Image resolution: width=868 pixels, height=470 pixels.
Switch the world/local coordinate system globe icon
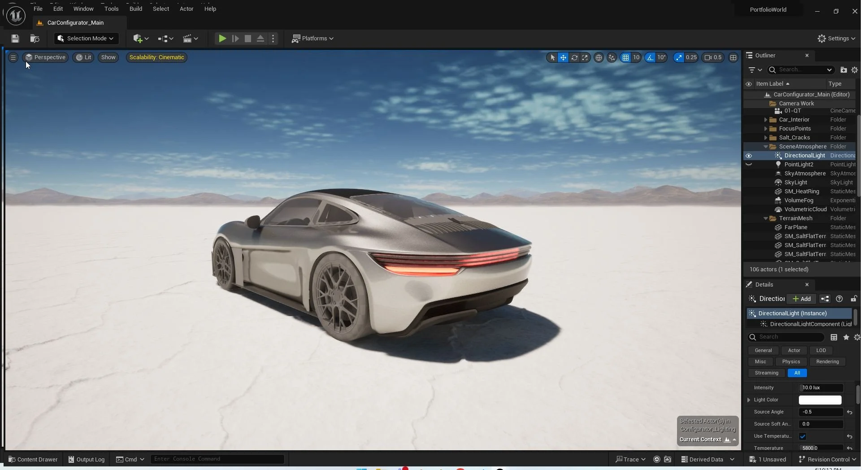599,57
